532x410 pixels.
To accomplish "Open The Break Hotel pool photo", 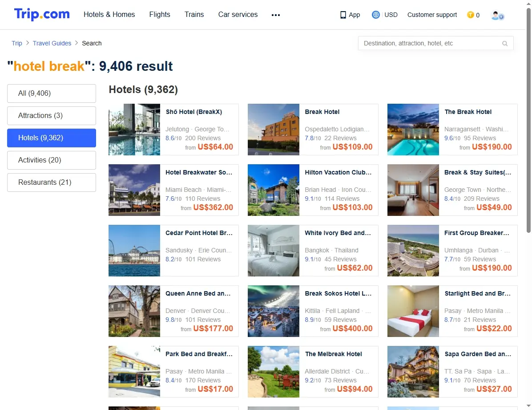I will click(x=413, y=130).
